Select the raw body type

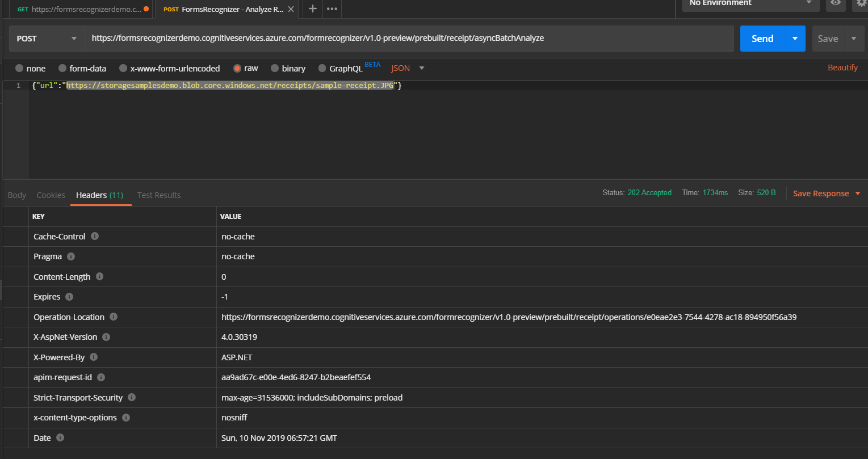click(237, 68)
